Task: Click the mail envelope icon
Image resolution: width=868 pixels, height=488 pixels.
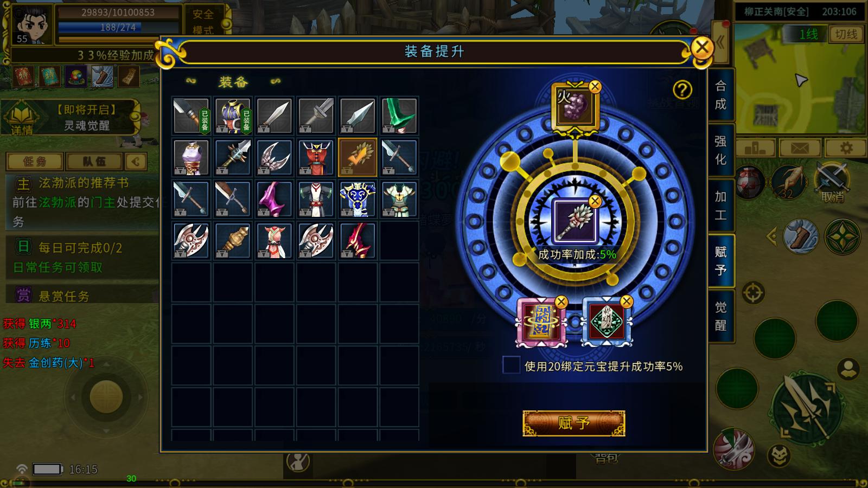Action: pos(800,148)
